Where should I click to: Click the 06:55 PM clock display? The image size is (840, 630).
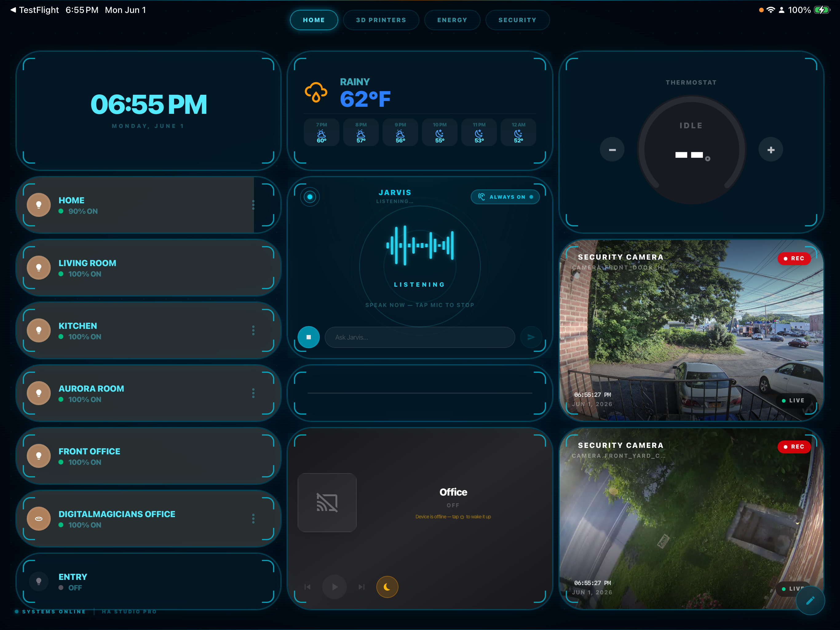(x=149, y=105)
